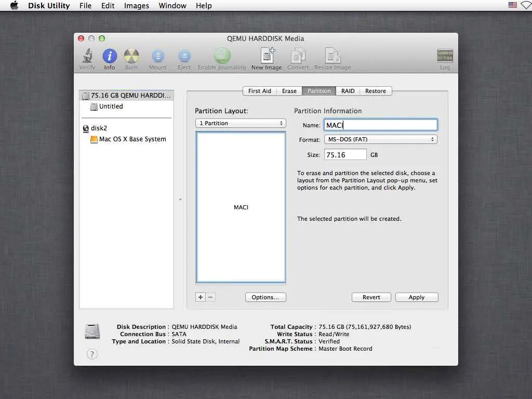532x399 pixels.
Task: Switch to the Erase tab
Action: [289, 91]
